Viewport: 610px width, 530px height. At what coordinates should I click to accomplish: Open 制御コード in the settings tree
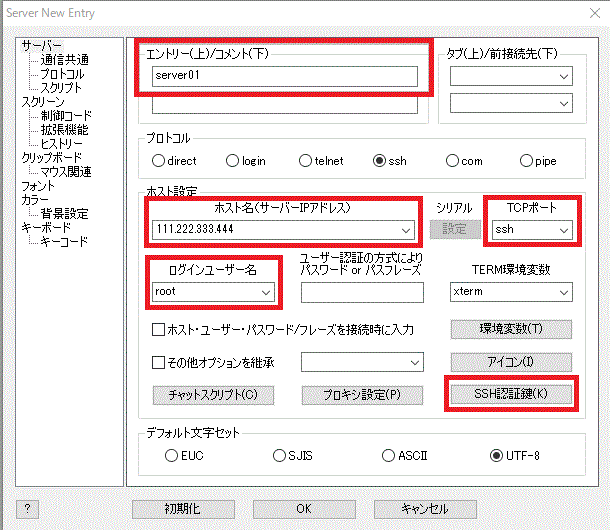pos(66,116)
